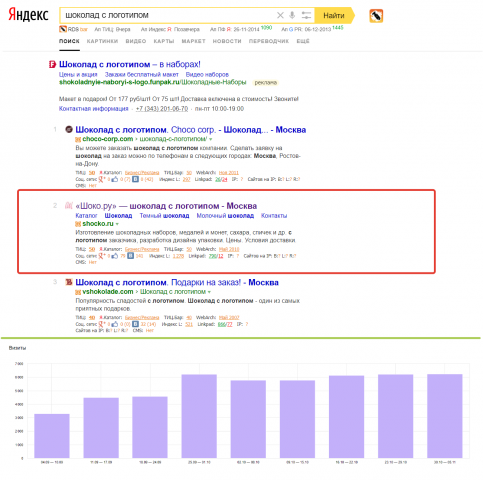Viewport: 483px width, 480px height.
Task: Click Google+ icon in vshokolade result stats
Action: tap(102, 324)
